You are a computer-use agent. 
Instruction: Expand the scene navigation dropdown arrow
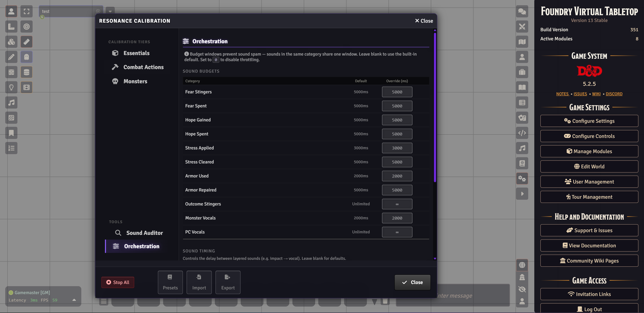pos(110,11)
